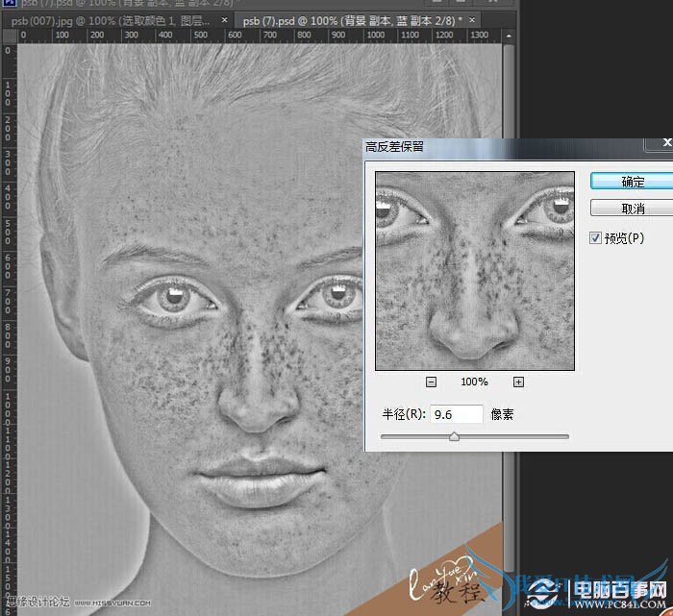Click the filter preview thumbnail in dialog
The height and width of the screenshot is (616, 673).
(x=474, y=271)
